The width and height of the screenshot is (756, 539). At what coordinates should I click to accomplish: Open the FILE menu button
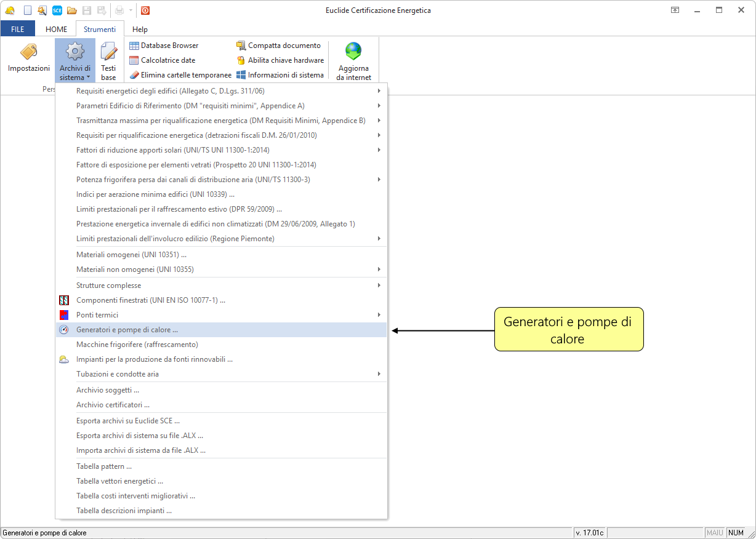pyautogui.click(x=18, y=29)
